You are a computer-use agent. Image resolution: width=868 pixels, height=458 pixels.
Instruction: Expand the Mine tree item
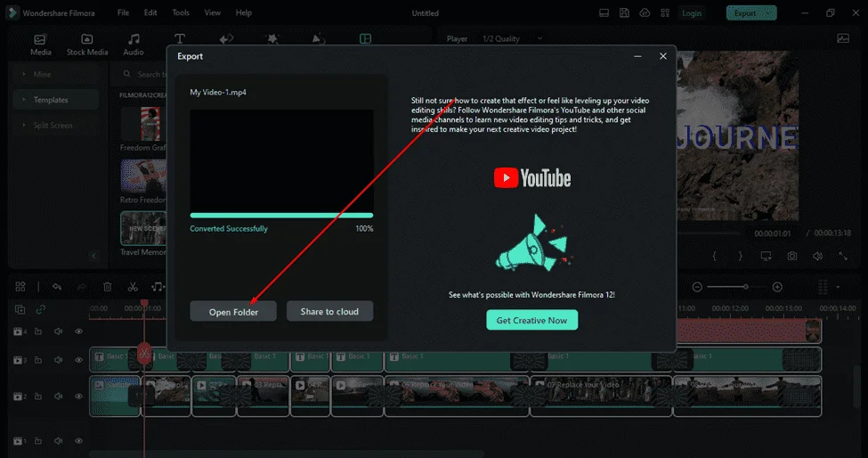[x=23, y=74]
